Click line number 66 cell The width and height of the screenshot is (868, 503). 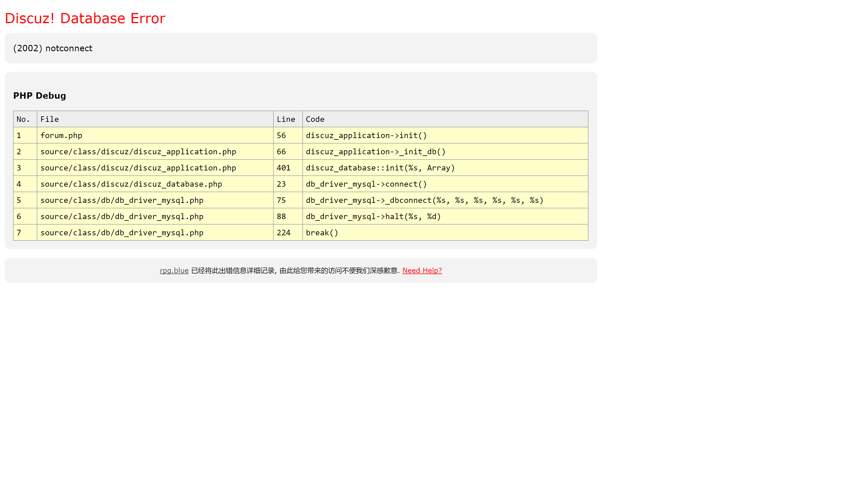(x=288, y=152)
